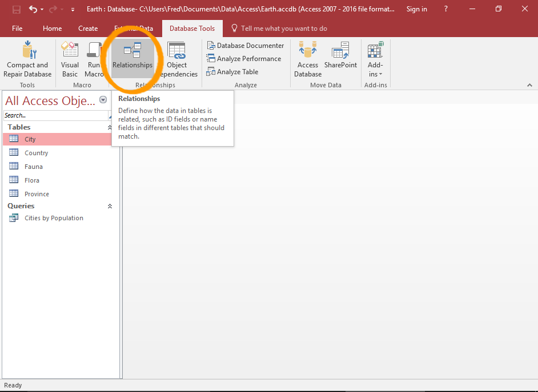Click the Country table icon
Viewport: 538px width, 392px height.
pos(14,152)
